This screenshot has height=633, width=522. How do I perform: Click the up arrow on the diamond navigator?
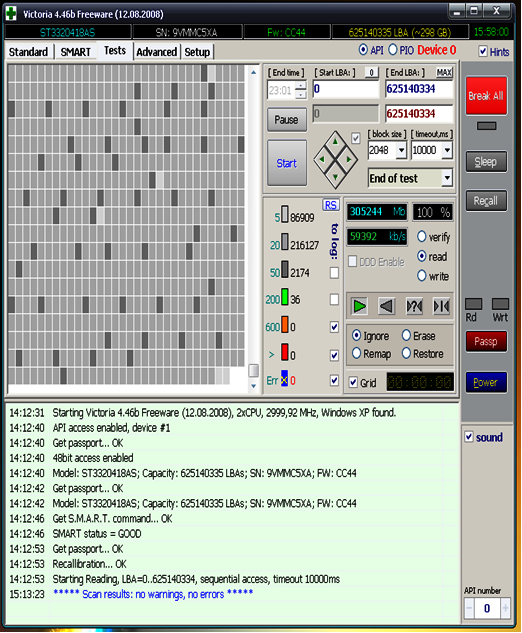click(335, 142)
